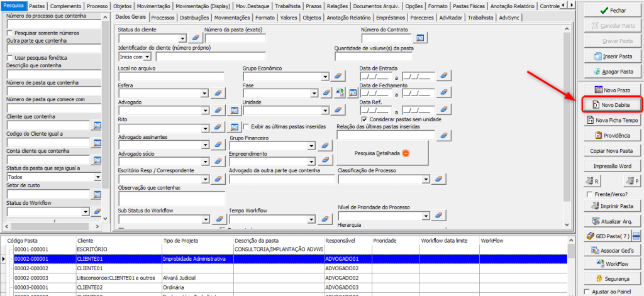This screenshot has width=644, height=296.
Task: Open Setor de custo lookup icon
Action: [97, 194]
